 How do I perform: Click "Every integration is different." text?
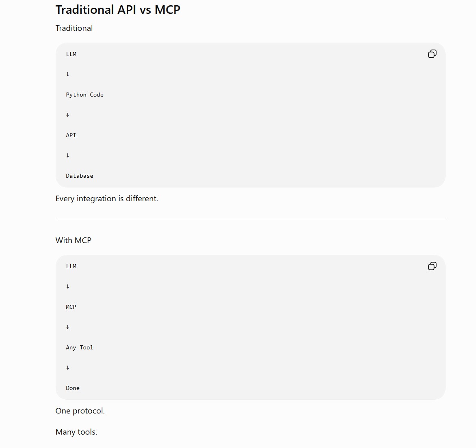(x=107, y=199)
